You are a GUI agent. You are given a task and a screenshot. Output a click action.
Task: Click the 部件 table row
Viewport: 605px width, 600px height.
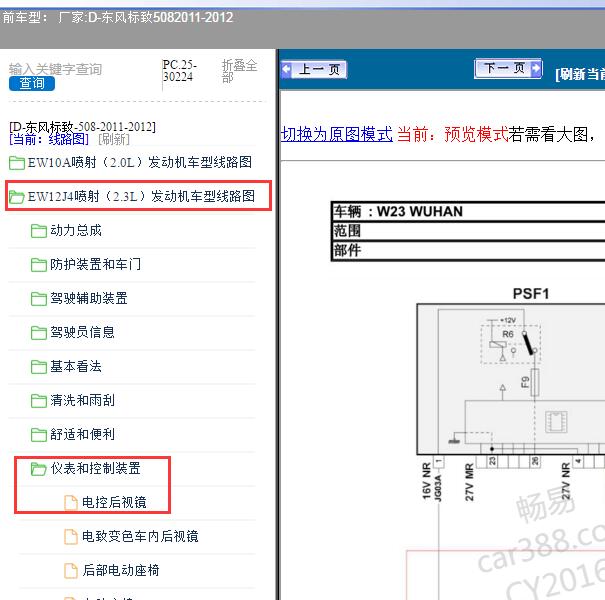point(468,250)
